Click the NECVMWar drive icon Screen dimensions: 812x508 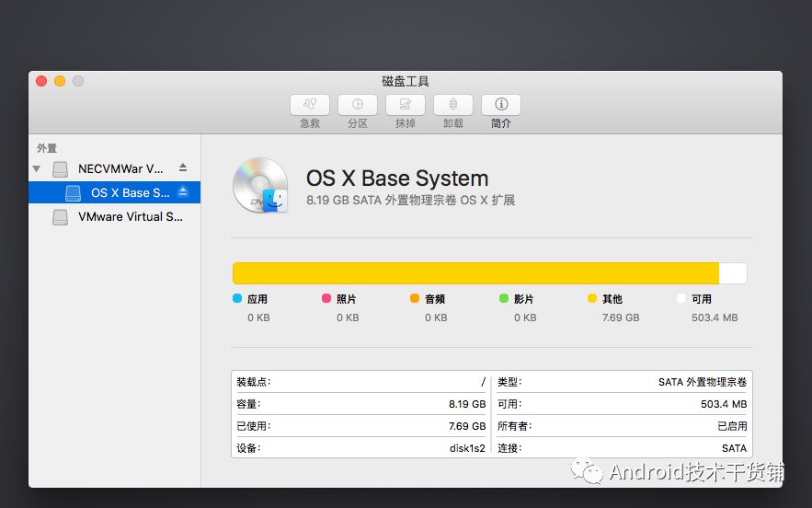coord(60,169)
